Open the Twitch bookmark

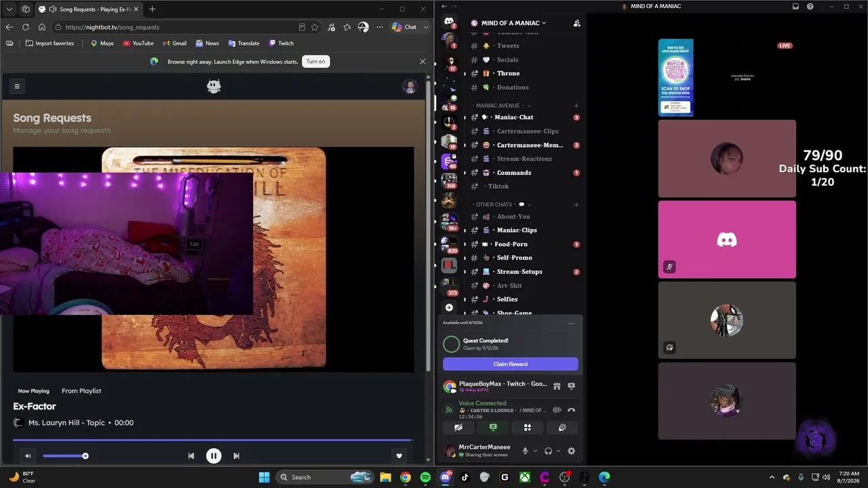click(281, 43)
